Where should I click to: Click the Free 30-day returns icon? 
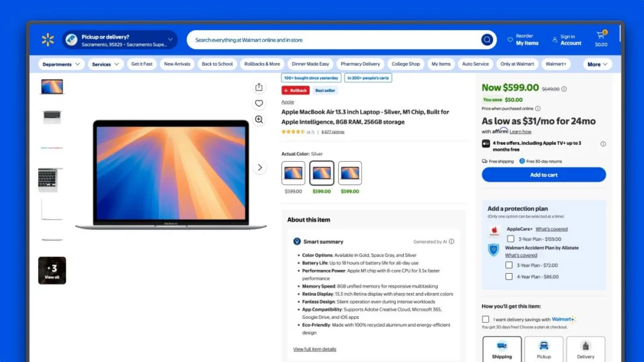click(x=522, y=161)
